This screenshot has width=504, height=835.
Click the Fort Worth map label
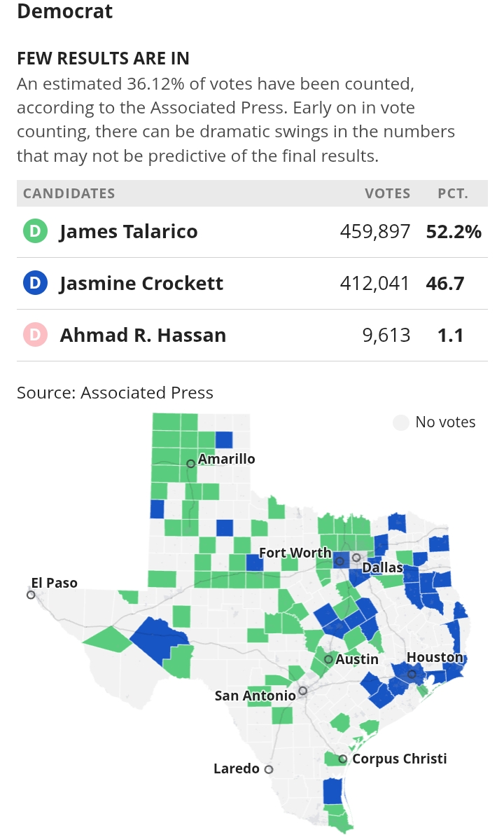(295, 553)
